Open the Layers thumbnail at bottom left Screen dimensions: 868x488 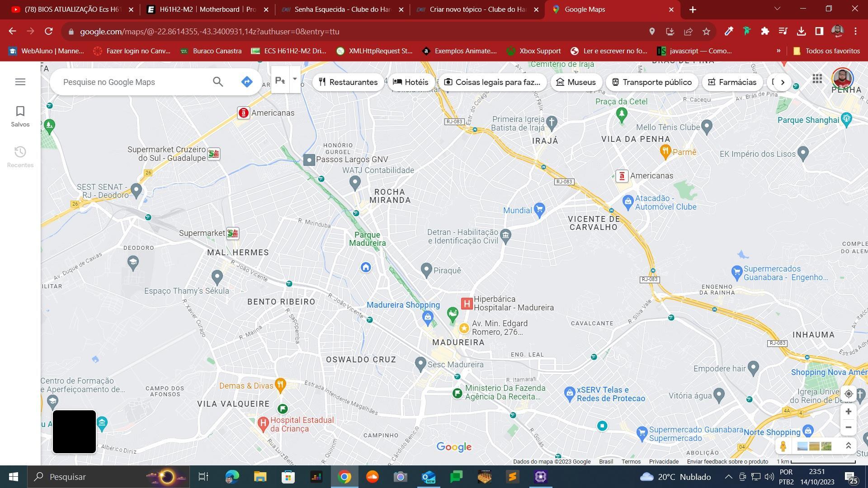coord(75,432)
